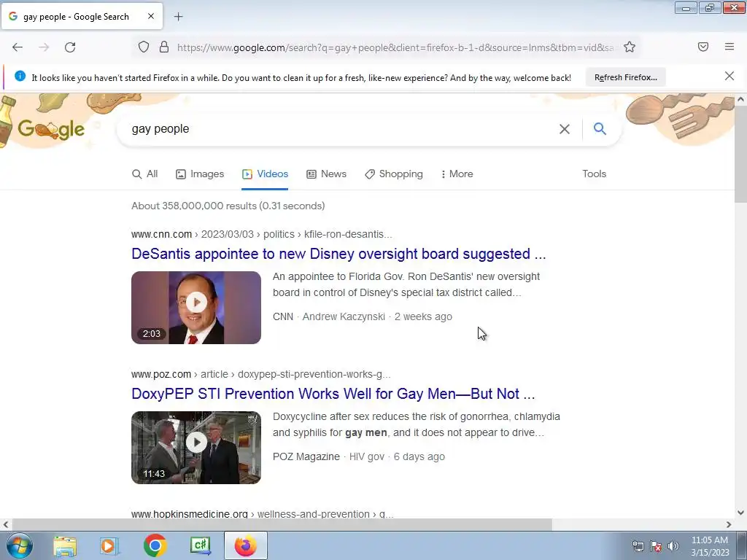Switch to the Shopping tab
This screenshot has height=560, width=747.
(x=393, y=174)
